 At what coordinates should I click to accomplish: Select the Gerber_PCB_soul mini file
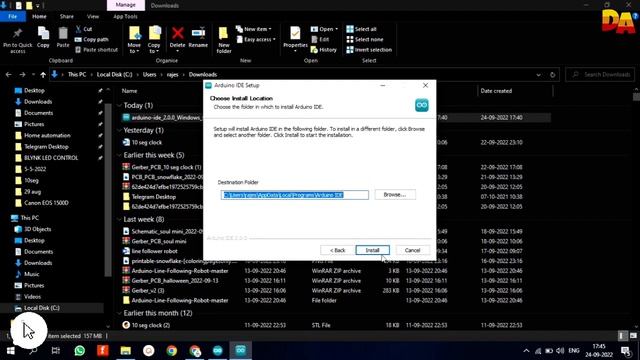click(x=159, y=241)
